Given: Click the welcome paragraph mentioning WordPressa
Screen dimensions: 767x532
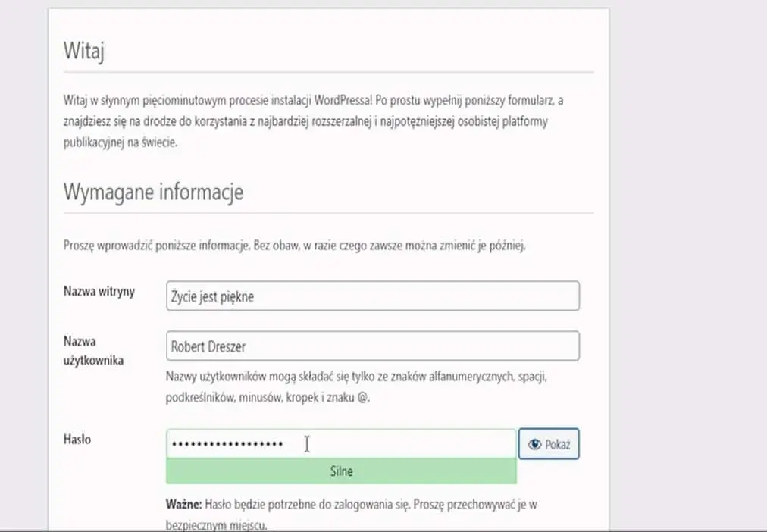Looking at the screenshot, I should [314, 121].
